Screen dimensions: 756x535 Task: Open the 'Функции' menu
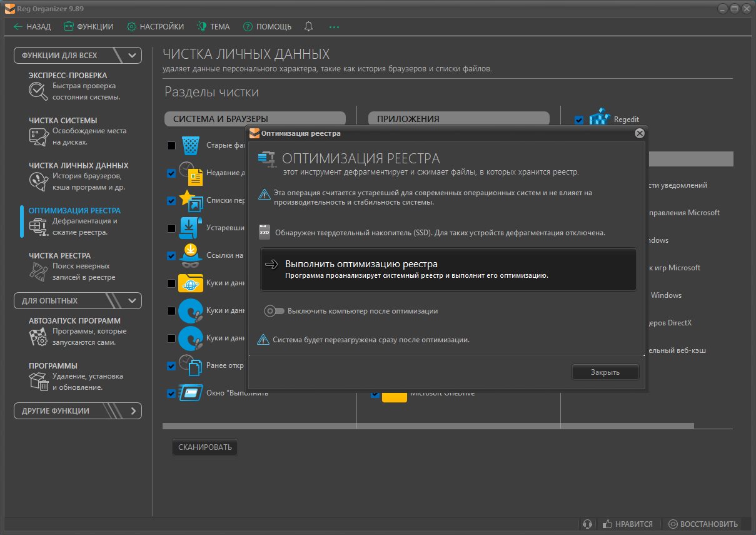click(88, 26)
